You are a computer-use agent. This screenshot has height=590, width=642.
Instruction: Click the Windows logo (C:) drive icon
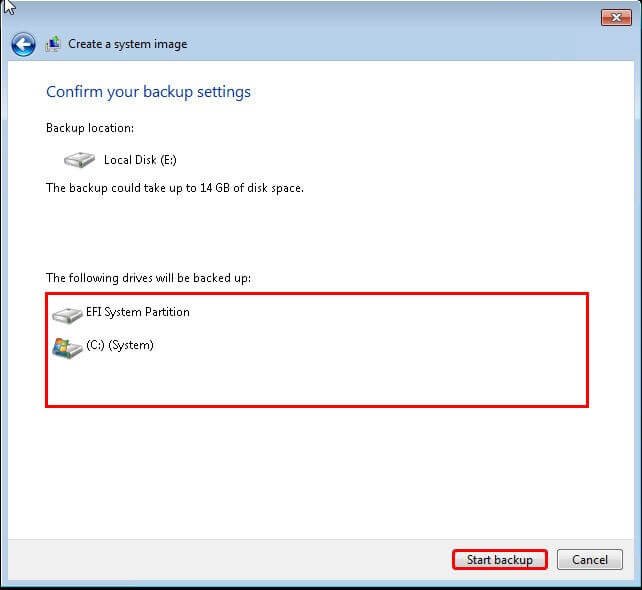coord(67,347)
